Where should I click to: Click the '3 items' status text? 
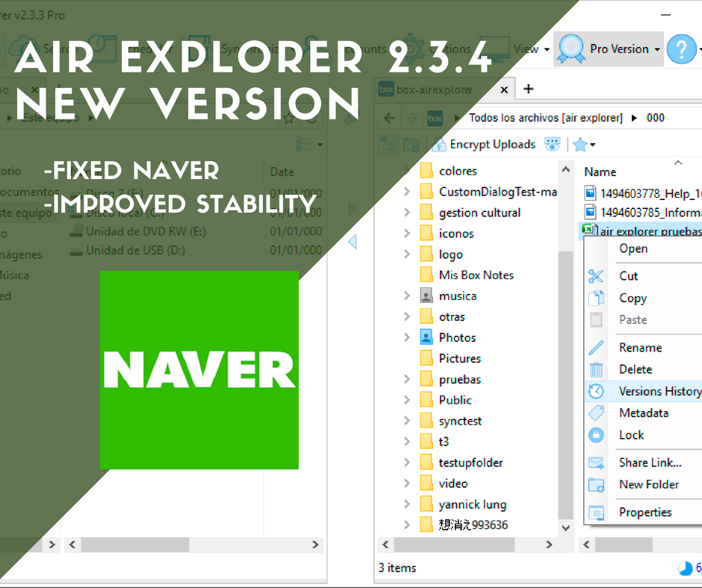[x=397, y=568]
